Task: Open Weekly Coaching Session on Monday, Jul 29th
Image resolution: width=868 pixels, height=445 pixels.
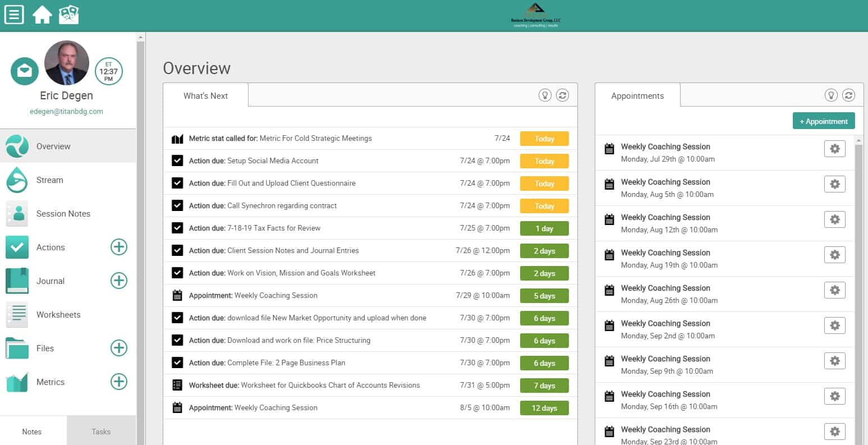Action: pyautogui.click(x=665, y=146)
